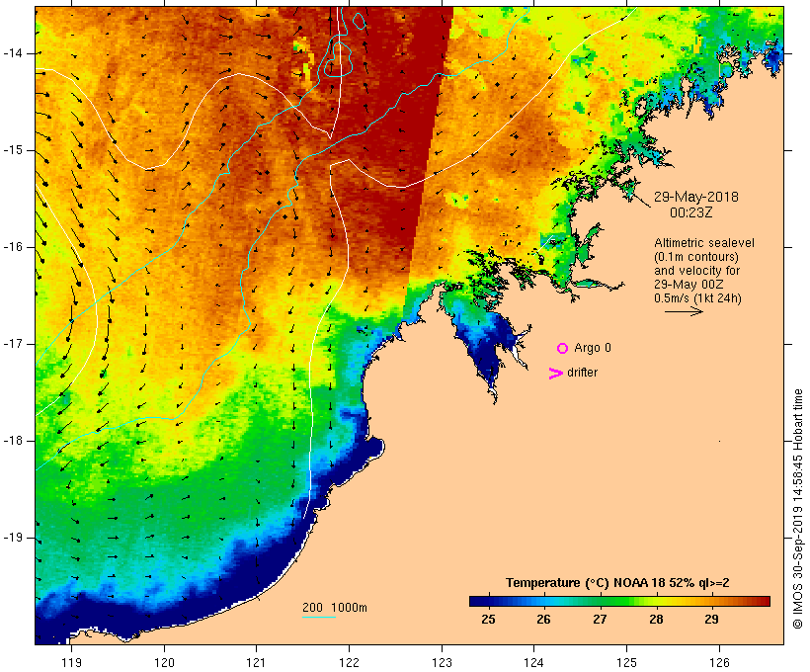
Task: Click the colorbar tick label 29
Action: coord(711,620)
